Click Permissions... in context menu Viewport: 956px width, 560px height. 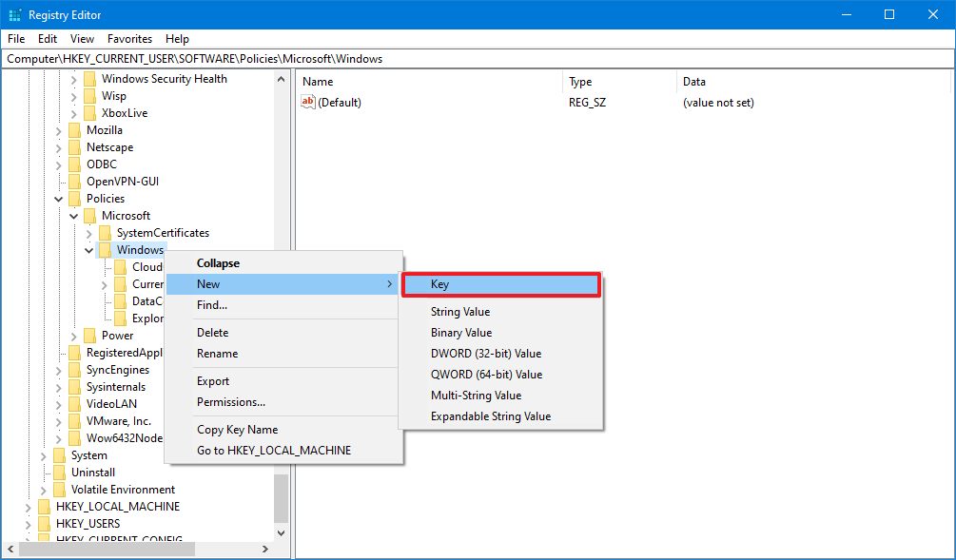[x=230, y=402]
